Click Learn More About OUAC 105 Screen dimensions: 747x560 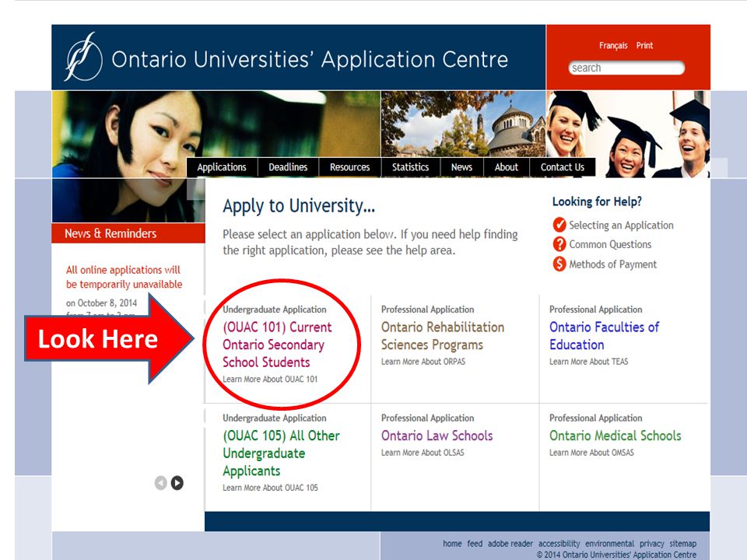270,488
